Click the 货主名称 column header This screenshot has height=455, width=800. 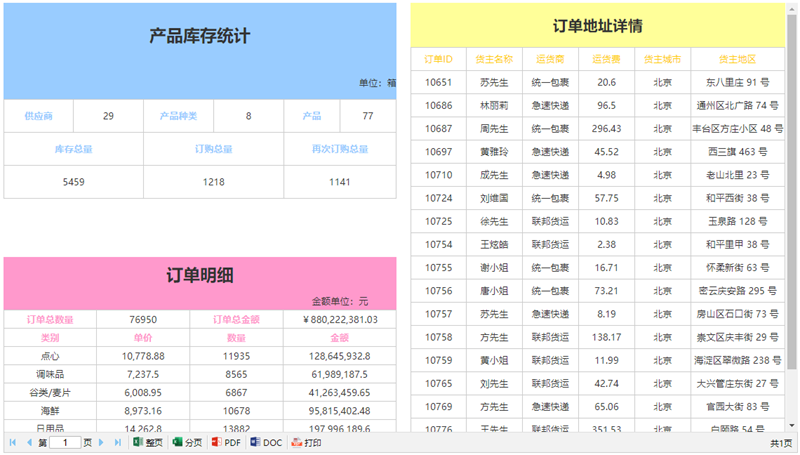[494, 59]
